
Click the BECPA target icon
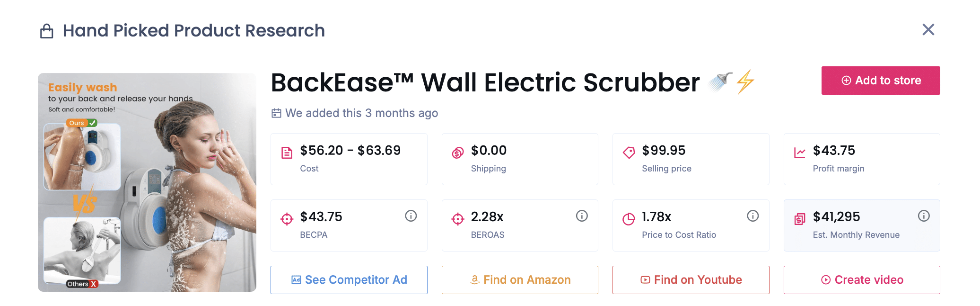tap(287, 217)
